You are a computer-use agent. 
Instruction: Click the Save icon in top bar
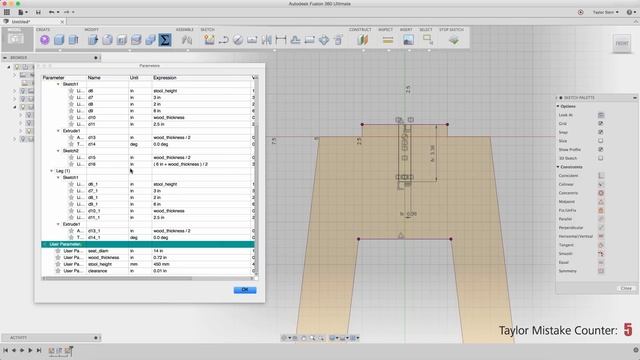38,12
